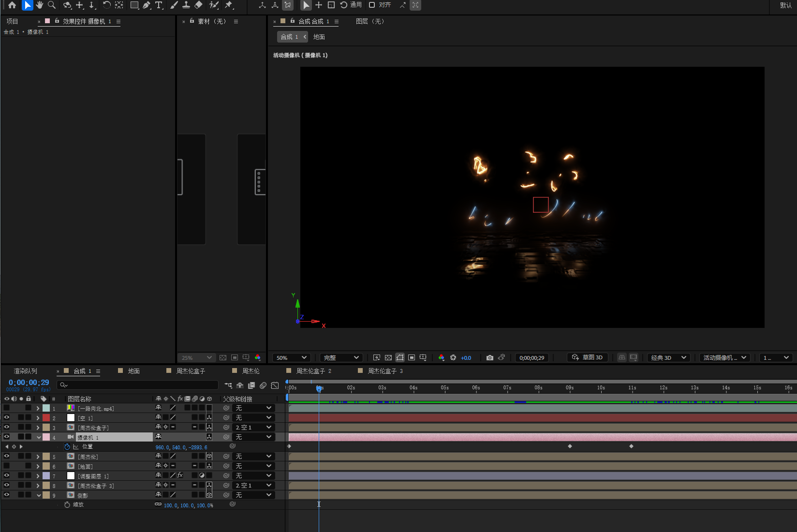Viewport: 797px width, 532px height.
Task: Click the 草图 3D button
Action: click(x=588, y=357)
